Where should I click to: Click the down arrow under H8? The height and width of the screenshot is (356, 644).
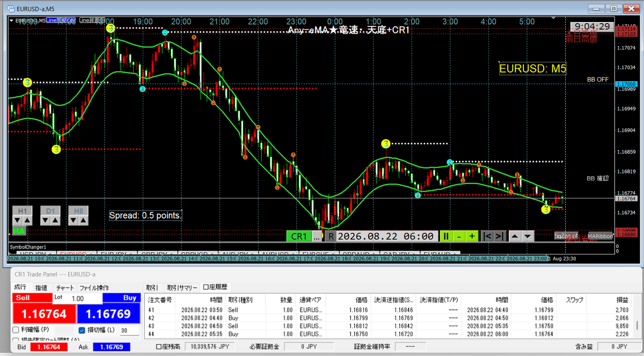[74, 220]
